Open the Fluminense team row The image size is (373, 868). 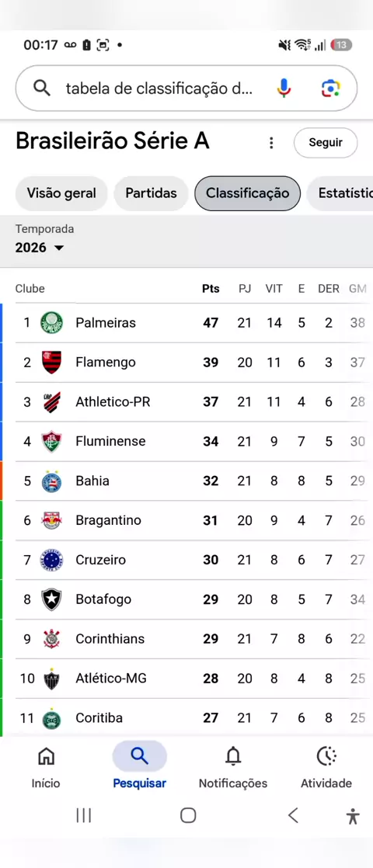(x=190, y=441)
